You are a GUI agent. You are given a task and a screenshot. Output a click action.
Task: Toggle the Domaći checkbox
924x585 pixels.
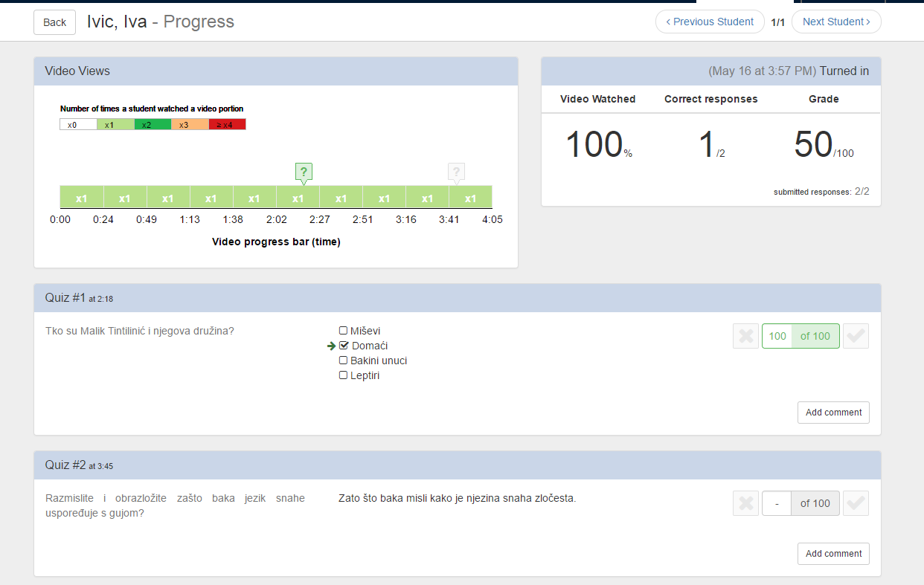click(344, 346)
